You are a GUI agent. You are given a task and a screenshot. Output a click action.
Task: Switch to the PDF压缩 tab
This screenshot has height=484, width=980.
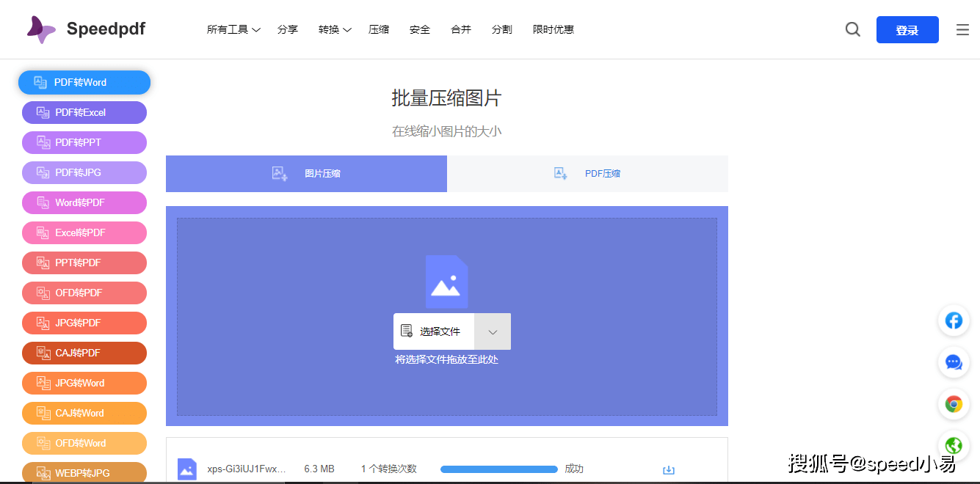587,174
